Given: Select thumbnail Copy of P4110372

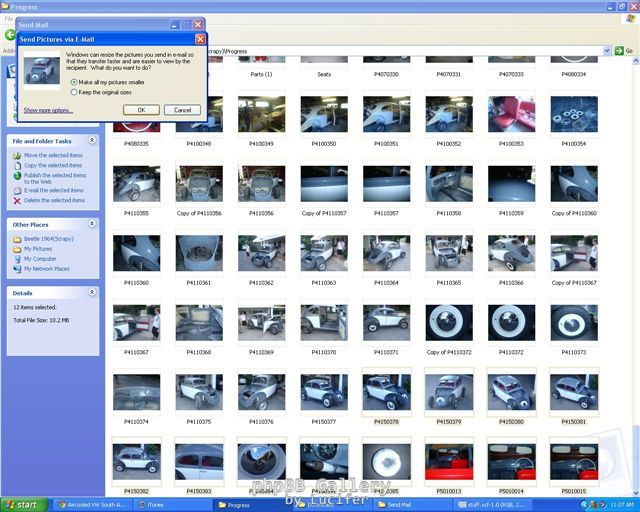Looking at the screenshot, I should tap(449, 323).
